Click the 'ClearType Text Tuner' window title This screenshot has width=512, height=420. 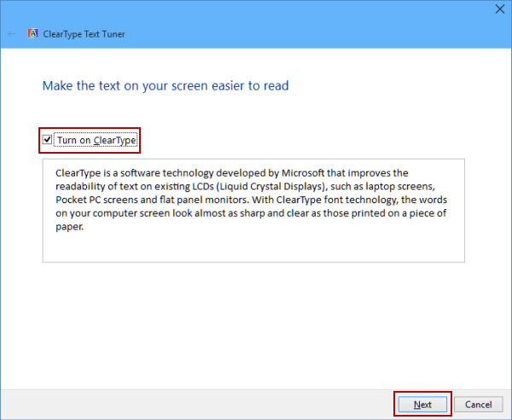click(84, 34)
